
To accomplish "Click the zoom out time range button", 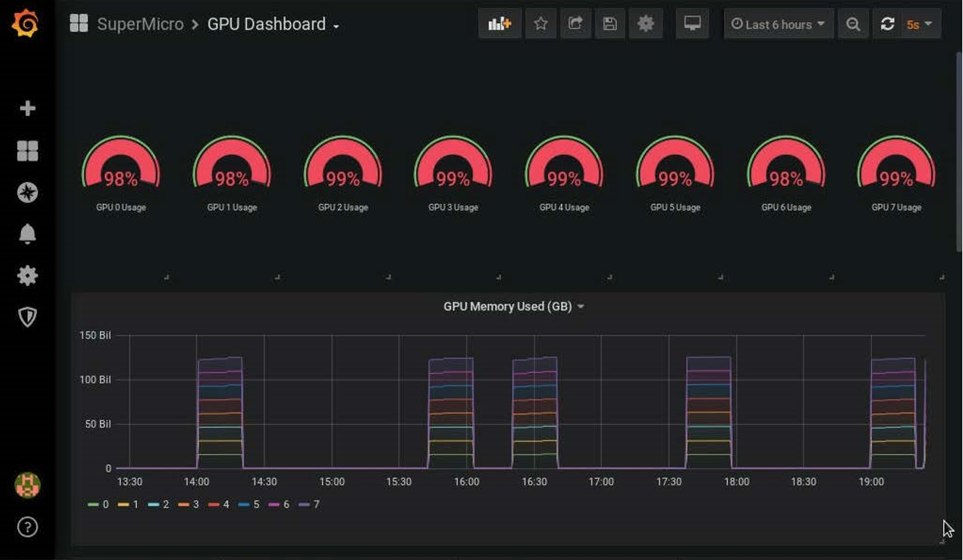I will tap(853, 24).
